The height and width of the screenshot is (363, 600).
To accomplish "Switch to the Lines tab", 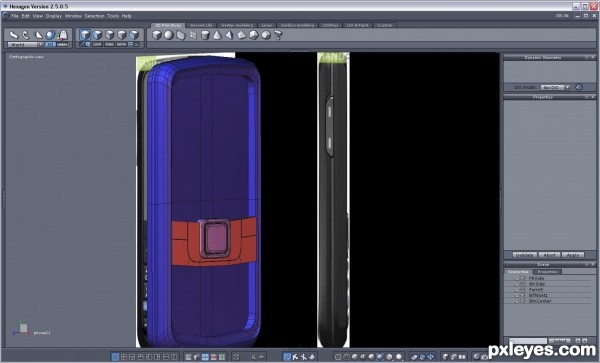I will click(x=267, y=25).
